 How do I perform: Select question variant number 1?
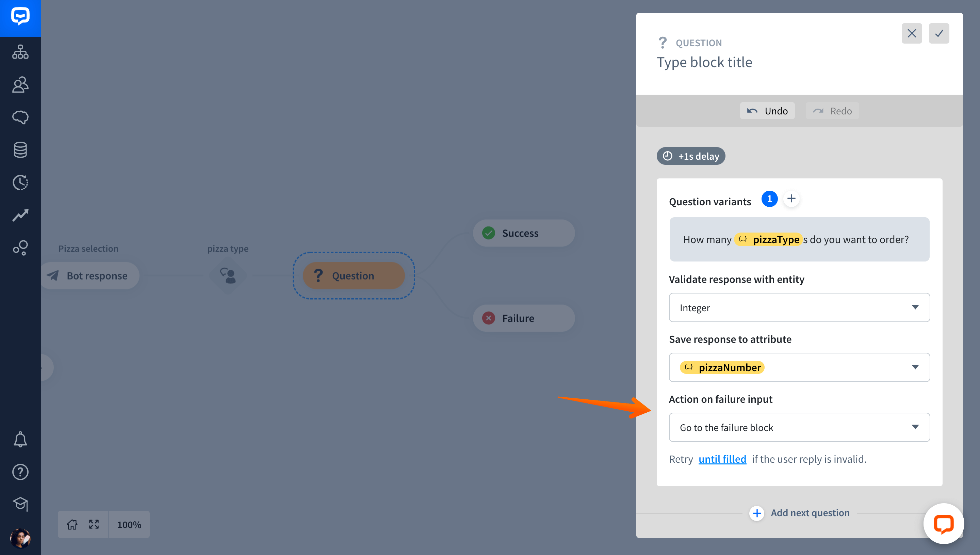pos(769,199)
